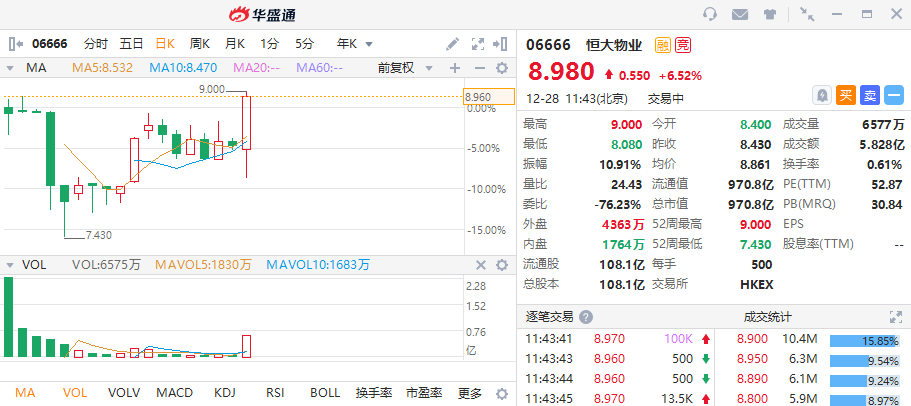
Task: Click the Sina 华盛通 logo
Action: pyautogui.click(x=262, y=15)
